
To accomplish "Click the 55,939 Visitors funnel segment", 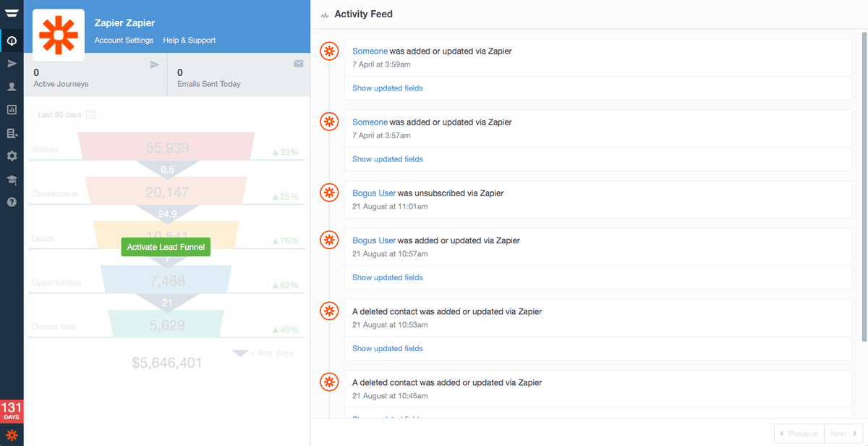I will (167, 147).
